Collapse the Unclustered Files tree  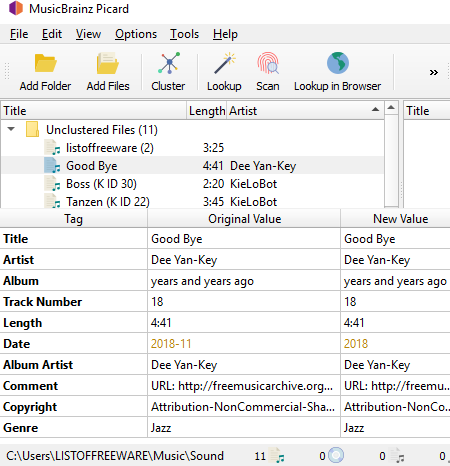click(11, 129)
